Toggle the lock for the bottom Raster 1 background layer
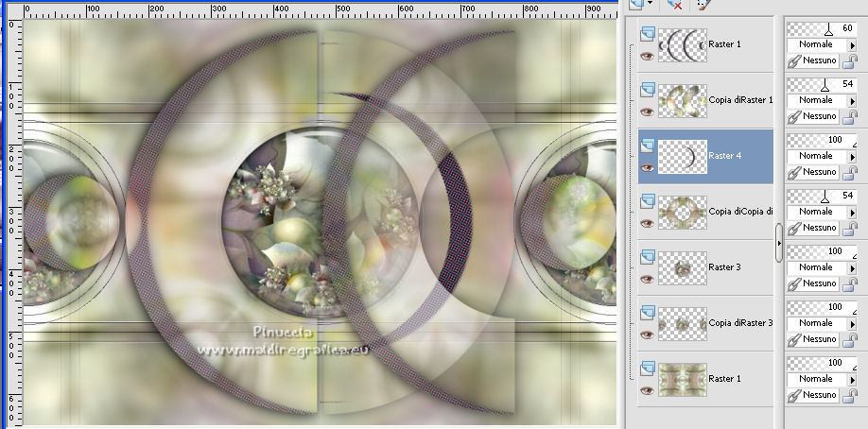868x429 pixels. tap(849, 396)
